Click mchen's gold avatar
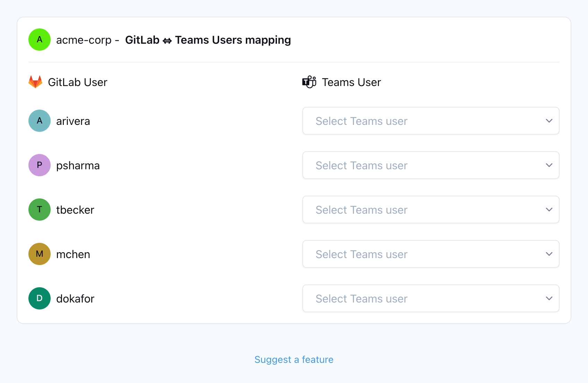Viewport: 588px width, 383px height. [x=40, y=254]
